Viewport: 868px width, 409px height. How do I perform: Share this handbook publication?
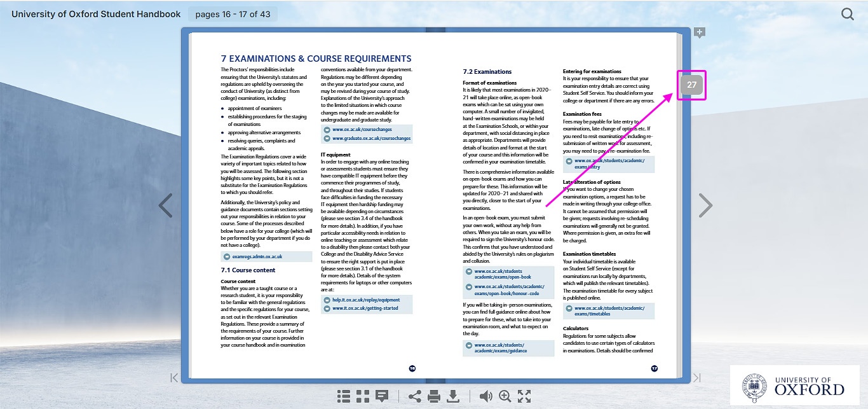[x=415, y=396]
